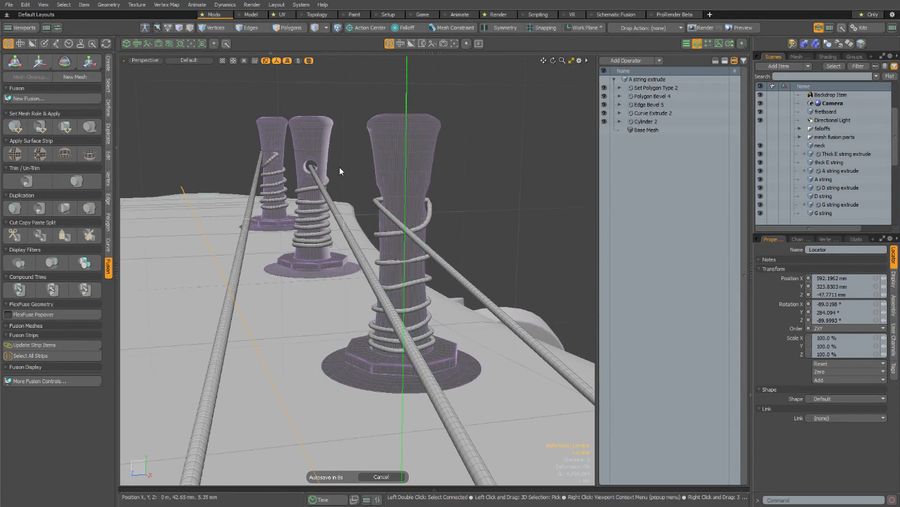
Task: Switch to the Topology layout tab
Action: pyautogui.click(x=316, y=15)
